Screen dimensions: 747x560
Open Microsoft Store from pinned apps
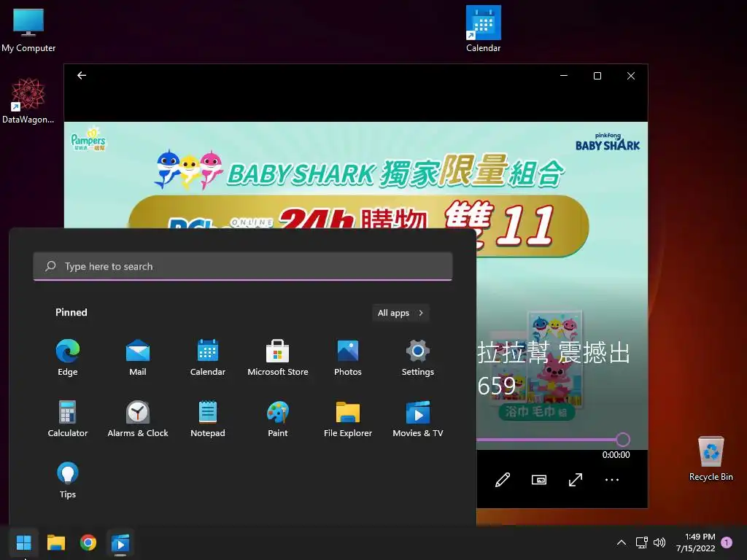coord(278,357)
